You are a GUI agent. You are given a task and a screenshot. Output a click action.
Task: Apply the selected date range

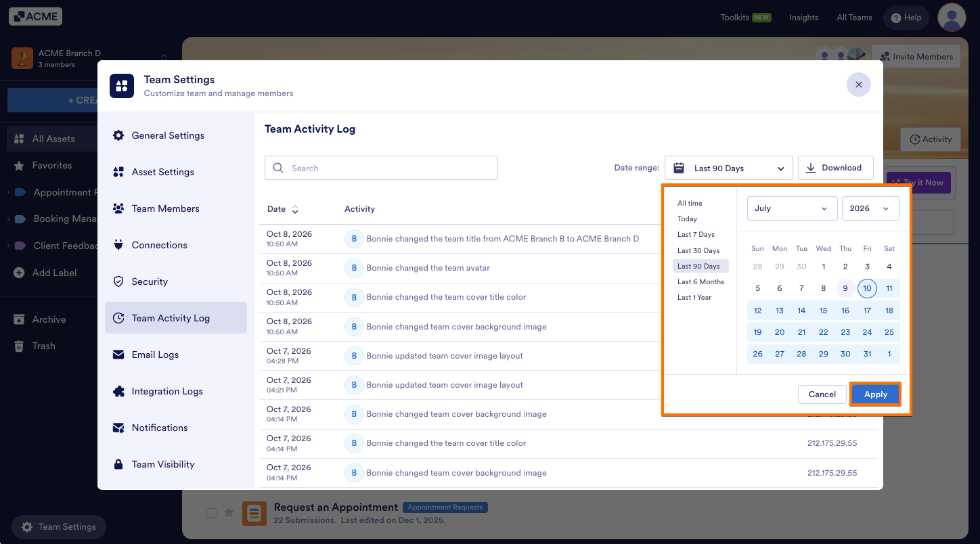(x=875, y=394)
